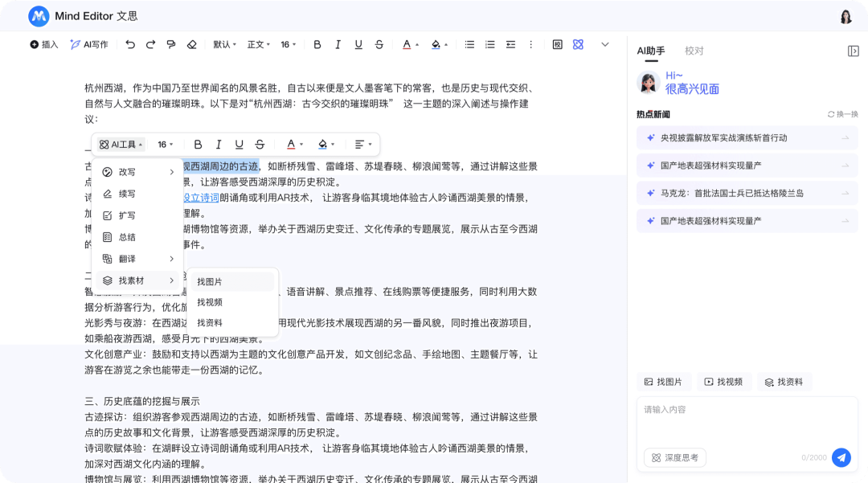Toggle 深度思考 deep thinking mode
The image size is (868, 483).
coord(675,457)
